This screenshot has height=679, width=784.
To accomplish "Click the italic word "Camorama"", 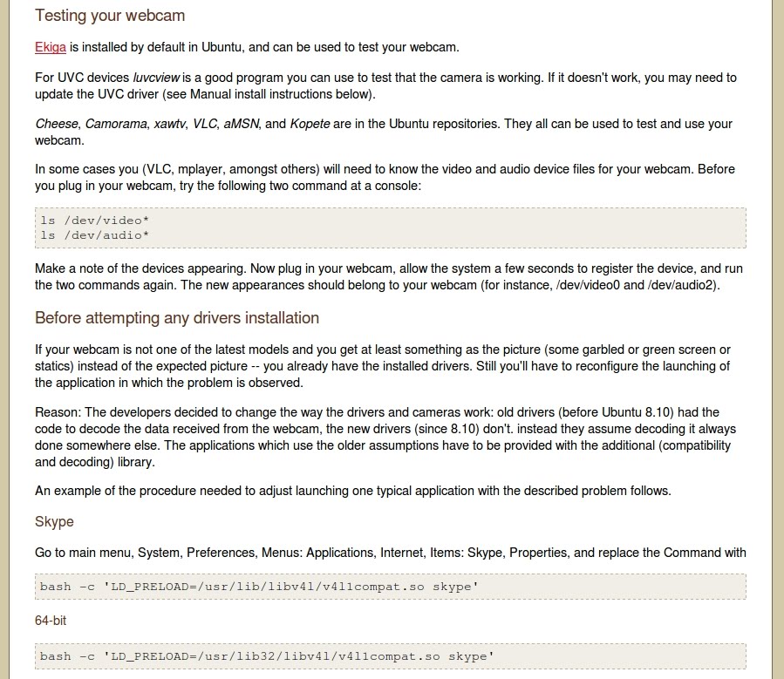I will click(117, 124).
